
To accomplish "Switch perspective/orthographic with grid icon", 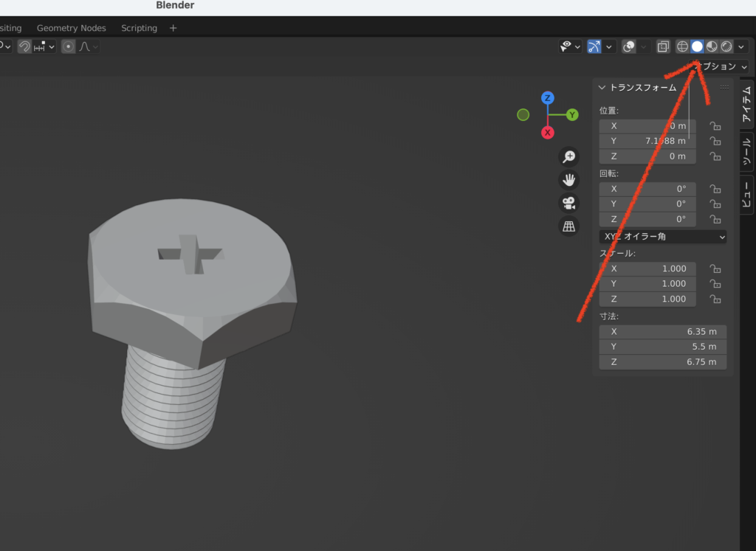I will pos(568,226).
